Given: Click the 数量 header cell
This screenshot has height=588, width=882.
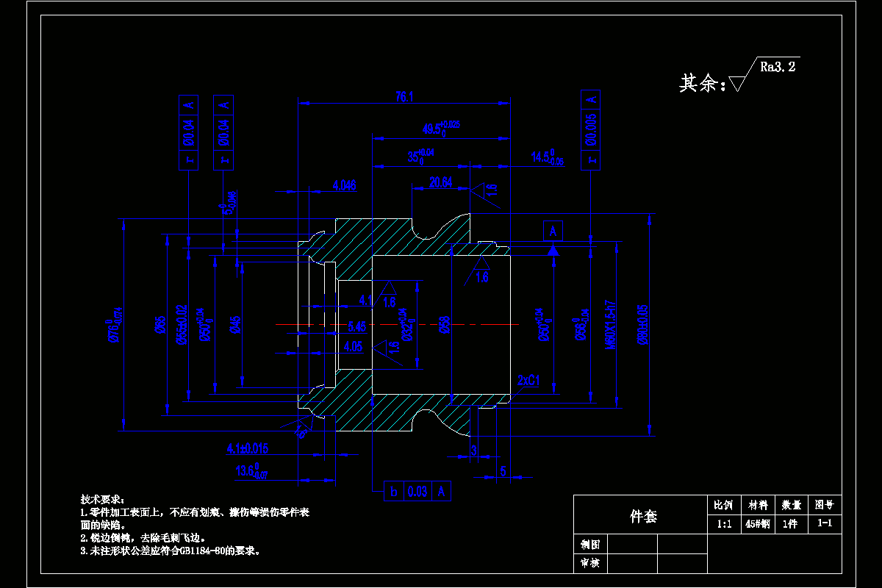Looking at the screenshot, I should pyautogui.click(x=791, y=505).
